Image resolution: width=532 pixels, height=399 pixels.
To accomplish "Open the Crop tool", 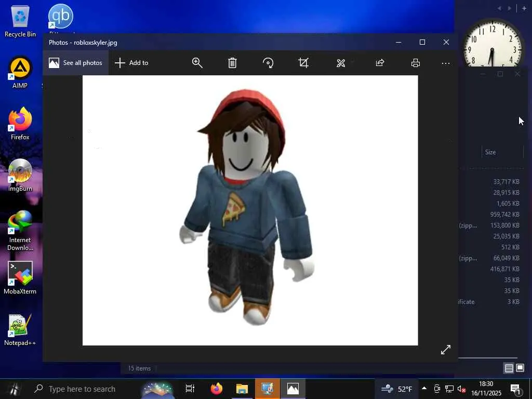I will (303, 63).
